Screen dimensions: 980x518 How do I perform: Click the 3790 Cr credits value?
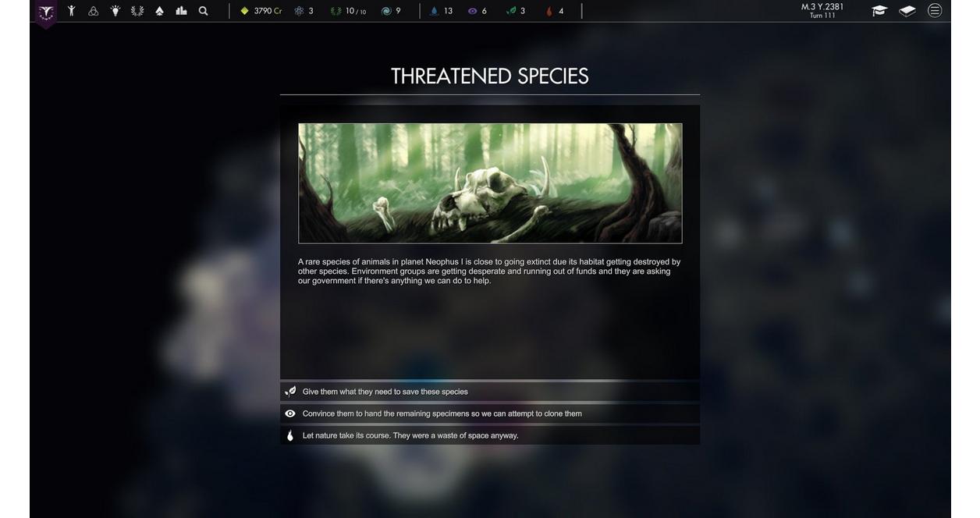[x=268, y=11]
